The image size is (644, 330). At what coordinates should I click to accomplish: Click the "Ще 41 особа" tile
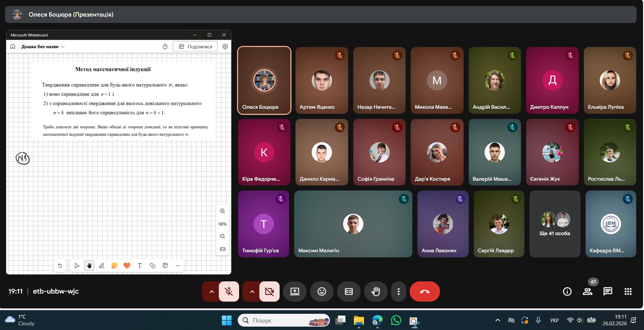pos(555,224)
